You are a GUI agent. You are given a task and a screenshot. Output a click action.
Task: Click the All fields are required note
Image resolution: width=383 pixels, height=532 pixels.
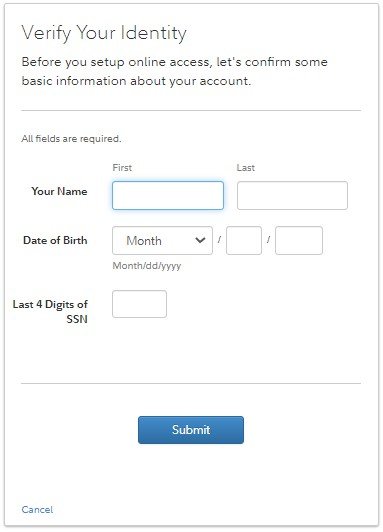(71, 139)
